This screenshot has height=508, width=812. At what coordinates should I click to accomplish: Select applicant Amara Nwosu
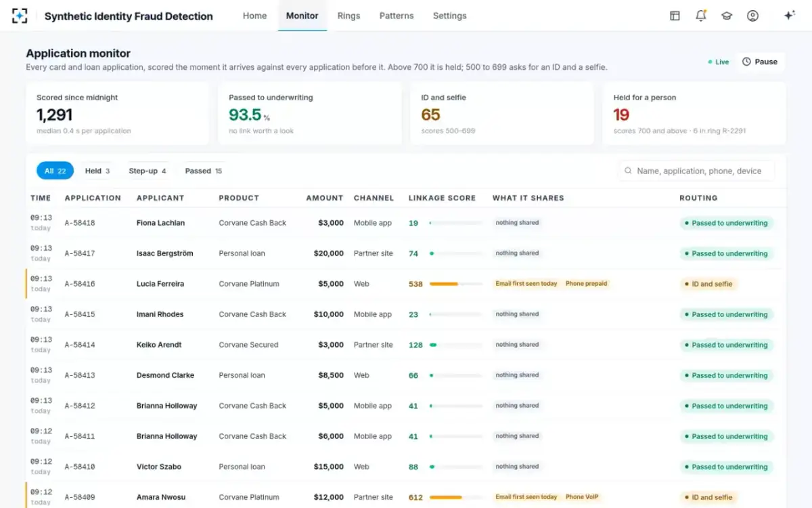click(x=160, y=497)
